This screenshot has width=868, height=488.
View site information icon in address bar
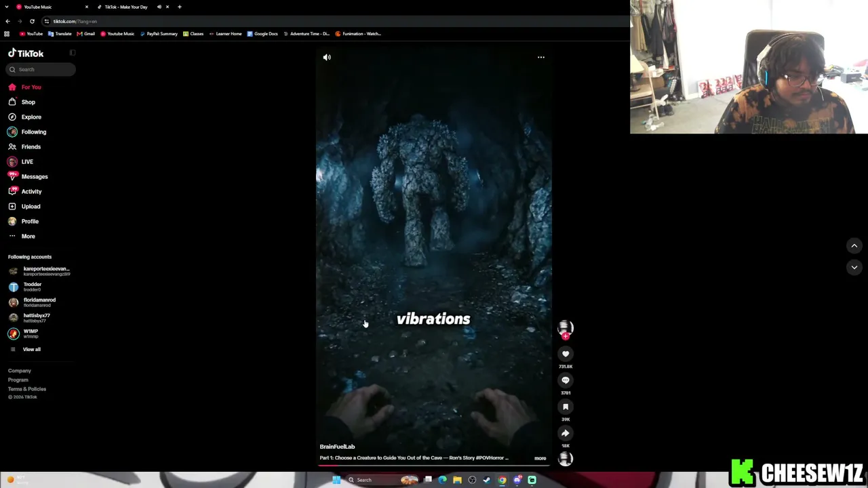[47, 22]
